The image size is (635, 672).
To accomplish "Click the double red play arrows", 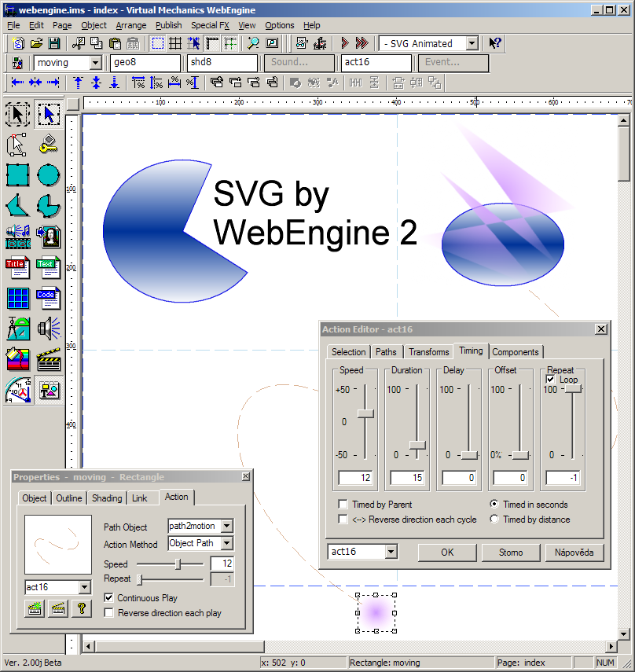I will point(362,43).
